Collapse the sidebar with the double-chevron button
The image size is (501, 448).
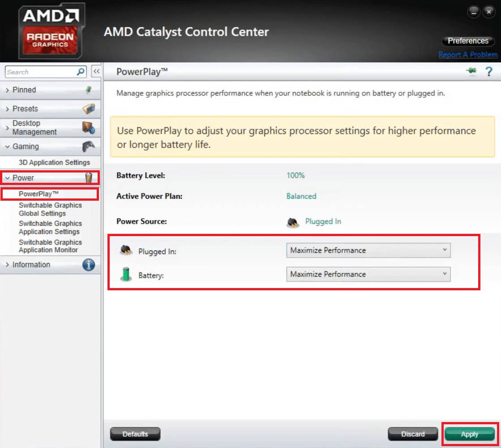[96, 71]
